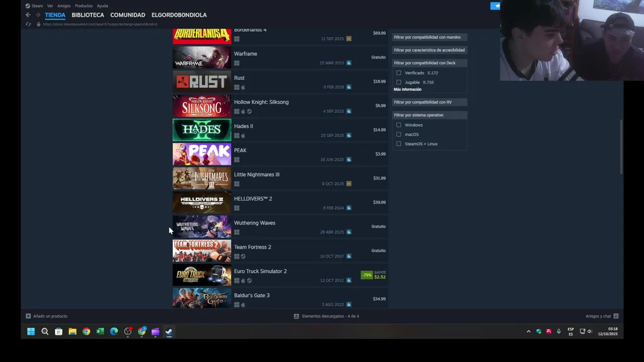Go back with the navigation arrow
This screenshot has height=362, width=644.
(28, 15)
